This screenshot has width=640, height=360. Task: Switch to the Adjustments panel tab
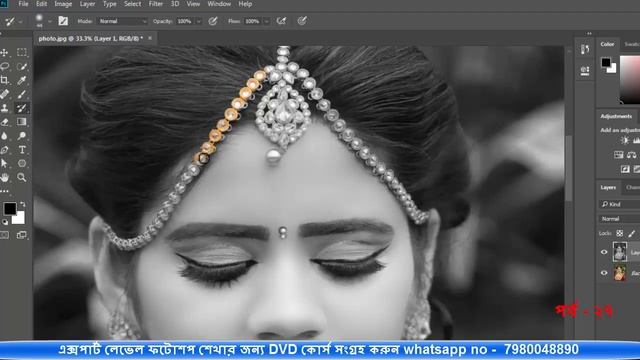[x=616, y=116]
